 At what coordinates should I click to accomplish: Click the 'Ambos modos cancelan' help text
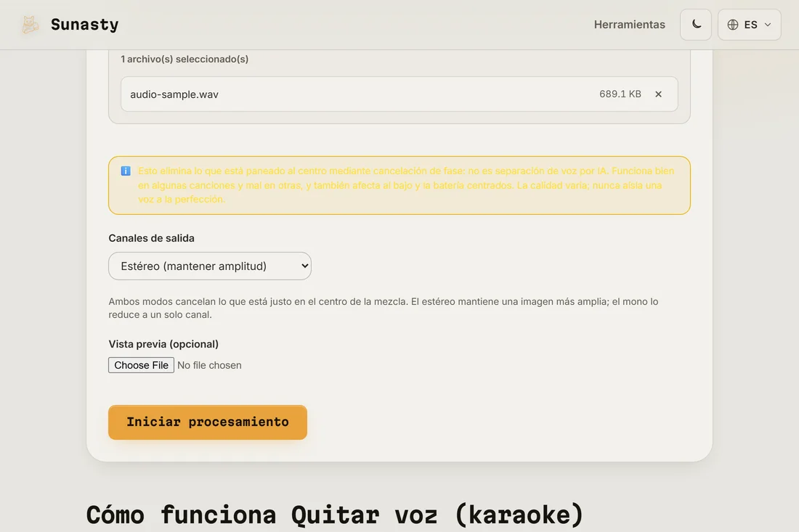(x=384, y=308)
